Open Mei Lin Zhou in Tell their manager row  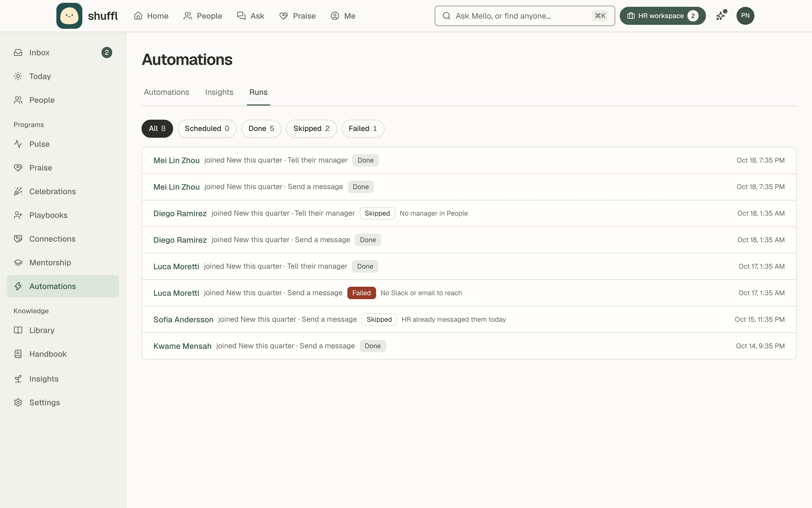[176, 160]
